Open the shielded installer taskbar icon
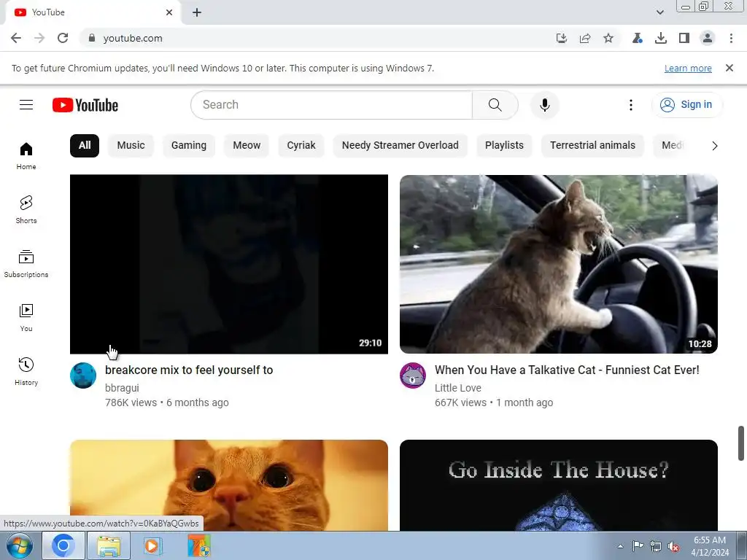Viewport: 747px width, 560px height. [198, 545]
